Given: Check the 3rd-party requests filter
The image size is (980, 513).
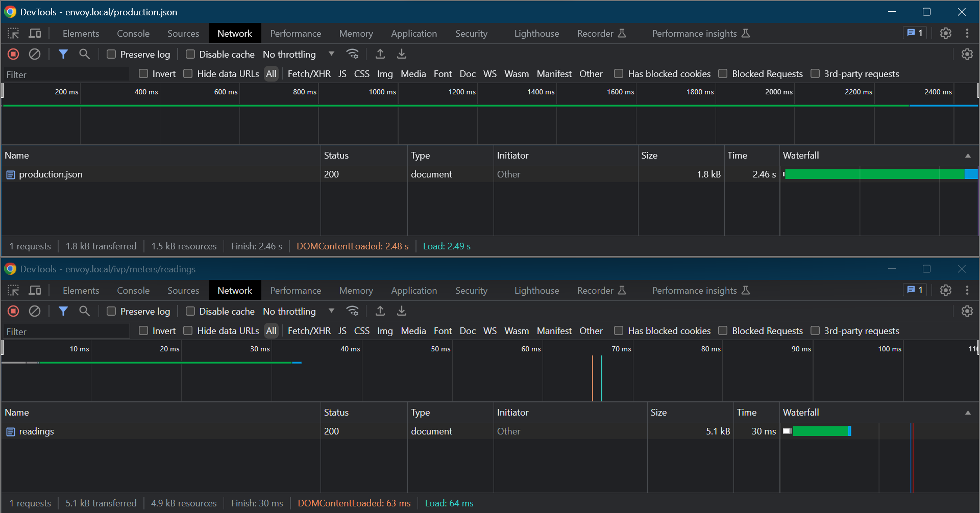Looking at the screenshot, I should 815,73.
